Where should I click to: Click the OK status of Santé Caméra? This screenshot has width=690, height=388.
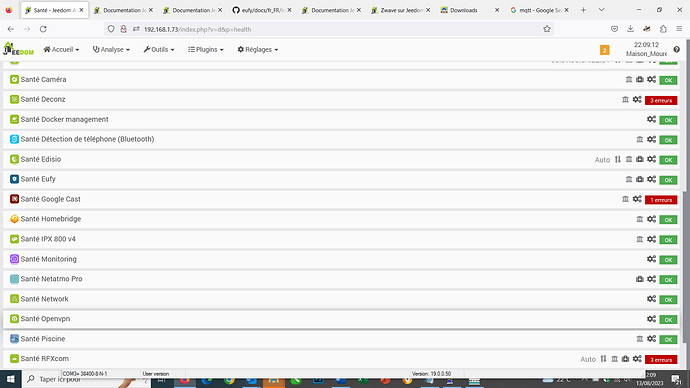(668, 80)
